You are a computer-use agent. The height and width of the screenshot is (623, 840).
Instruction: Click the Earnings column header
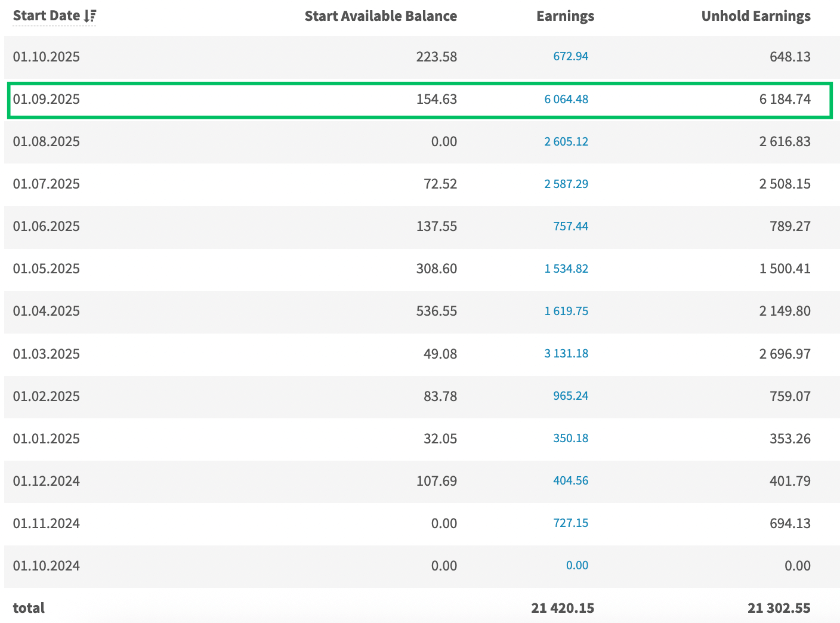tap(565, 16)
